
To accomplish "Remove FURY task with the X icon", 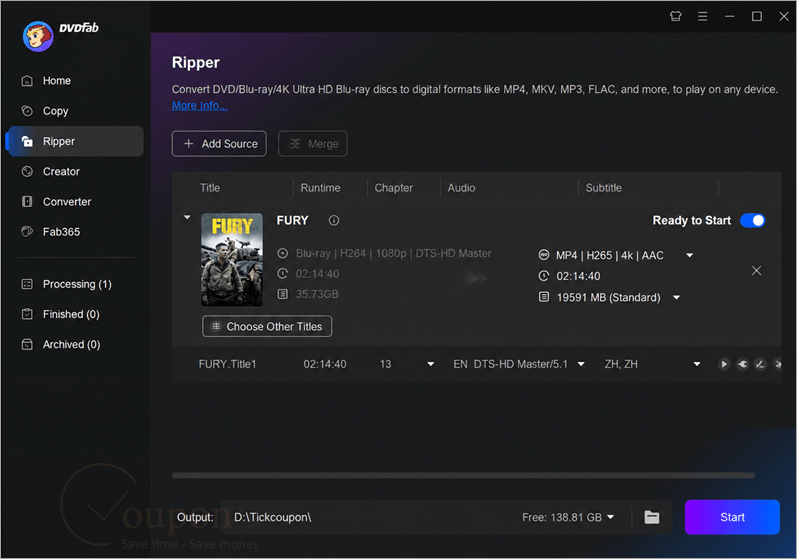I will click(x=756, y=270).
